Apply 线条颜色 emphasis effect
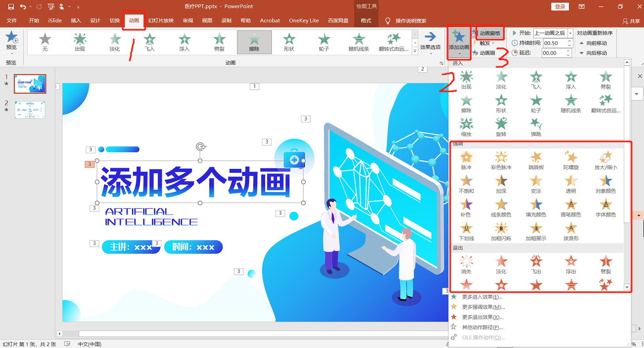This screenshot has width=644, height=348. [x=501, y=208]
